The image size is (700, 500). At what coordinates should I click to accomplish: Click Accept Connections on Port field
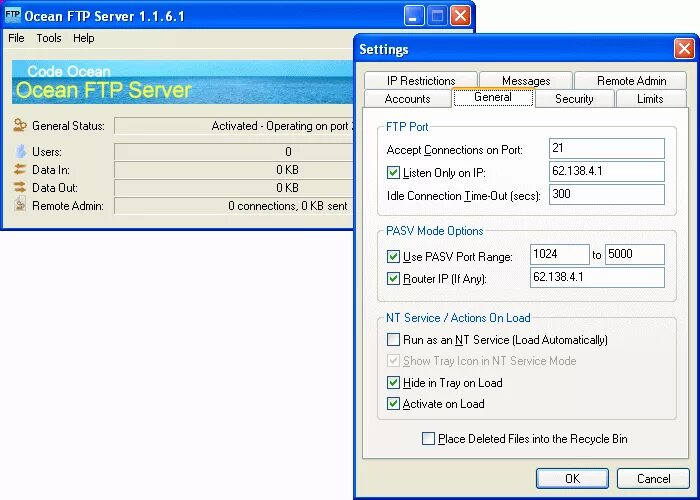(607, 148)
